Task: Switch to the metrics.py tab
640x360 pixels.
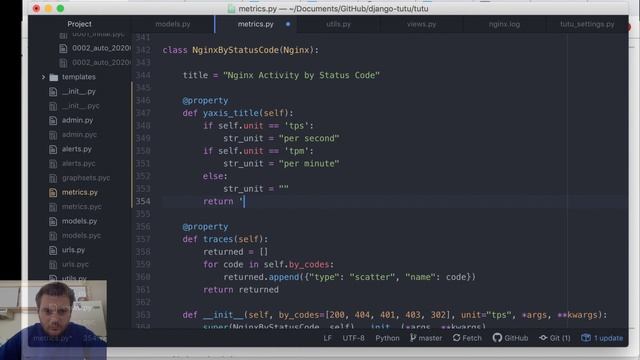Action: coord(256,24)
